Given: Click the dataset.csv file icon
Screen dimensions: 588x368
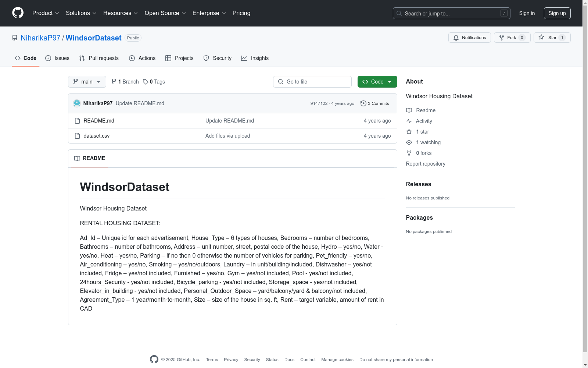Looking at the screenshot, I should [77, 136].
